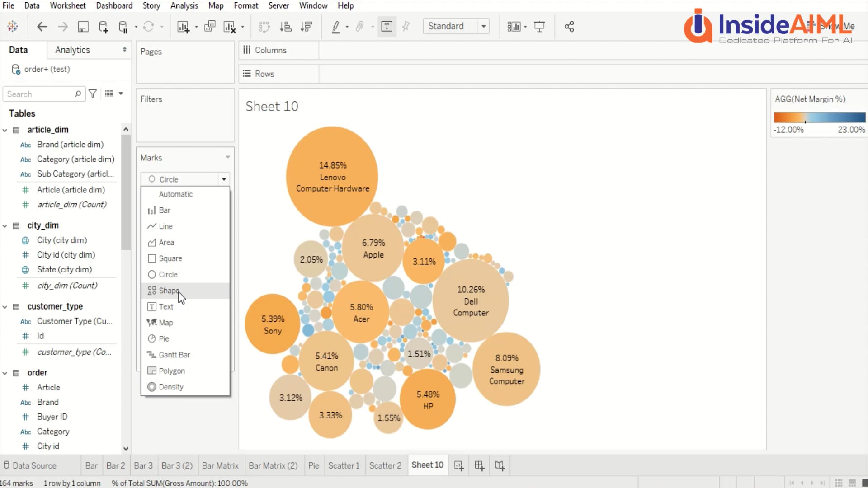
Task: Save the workbook
Action: click(x=83, y=26)
